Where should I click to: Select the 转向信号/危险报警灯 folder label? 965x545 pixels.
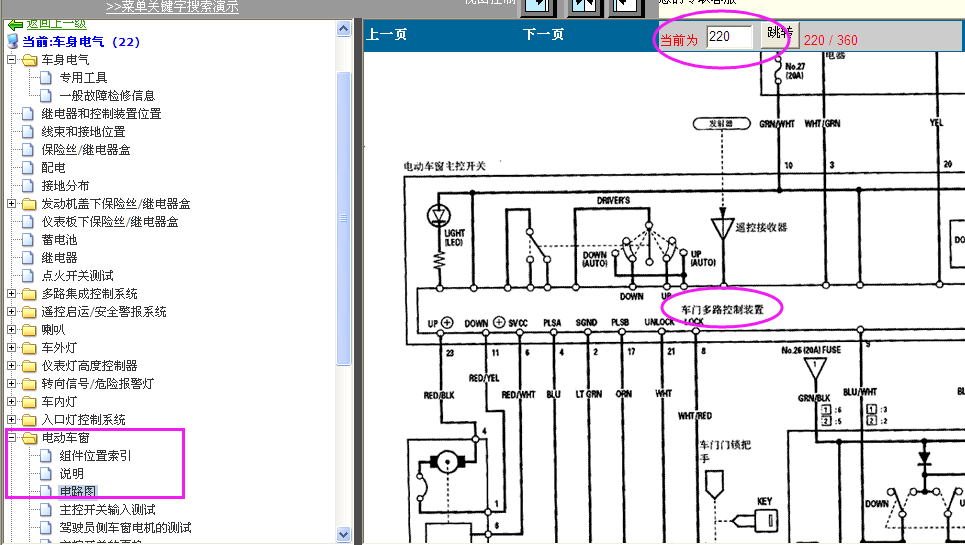[98, 384]
